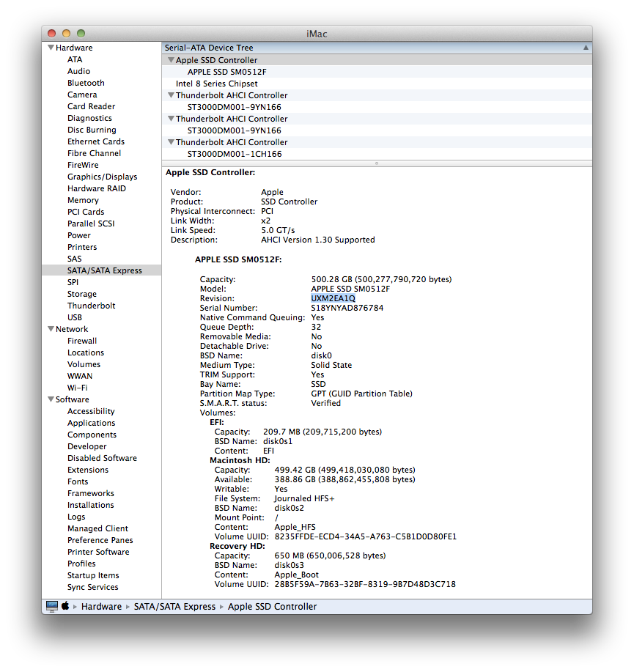
Task: Click the Apple logo icon in the path bar
Action: (65, 605)
